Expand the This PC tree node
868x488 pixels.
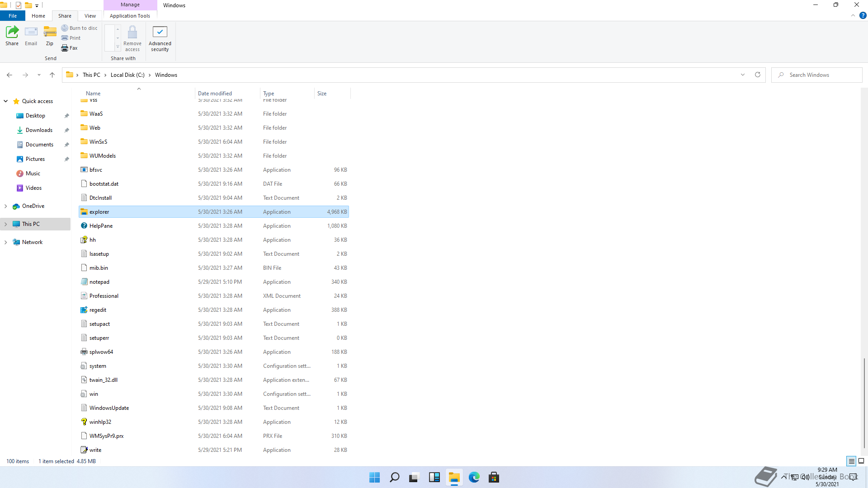click(5, 224)
